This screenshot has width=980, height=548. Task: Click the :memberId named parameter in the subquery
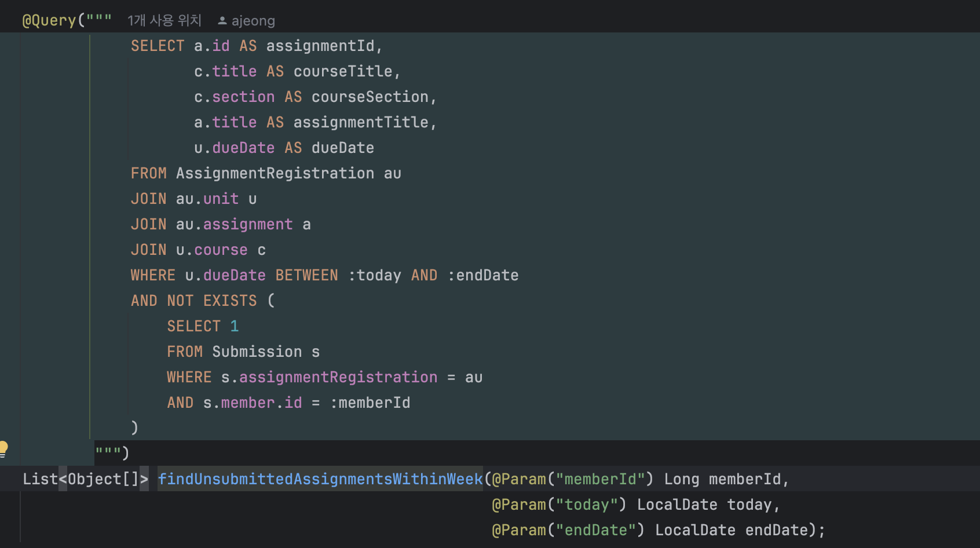click(371, 402)
